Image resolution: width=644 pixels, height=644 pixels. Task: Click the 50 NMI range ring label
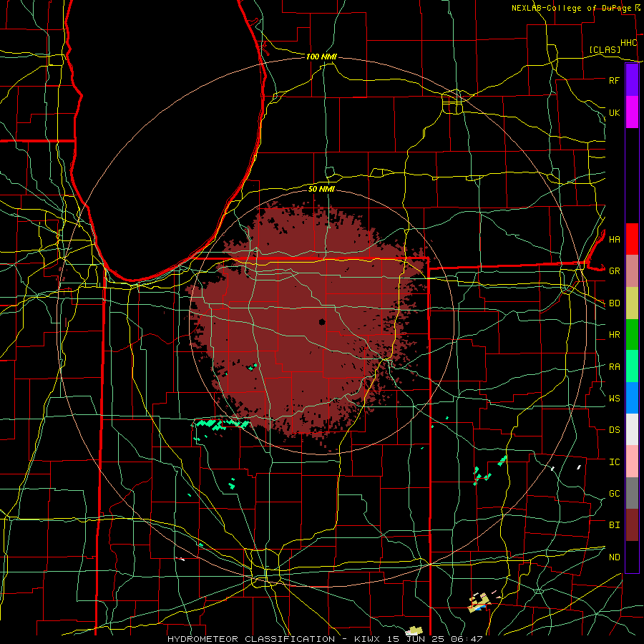(x=321, y=189)
